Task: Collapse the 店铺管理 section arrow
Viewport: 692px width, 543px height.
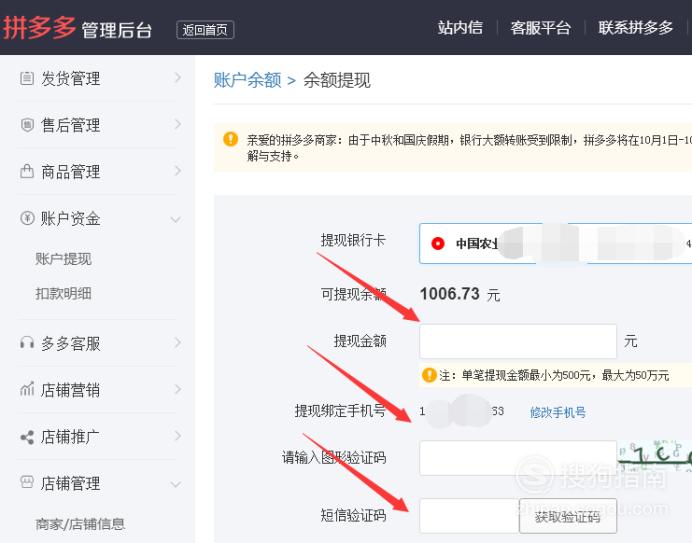Action: 176,485
